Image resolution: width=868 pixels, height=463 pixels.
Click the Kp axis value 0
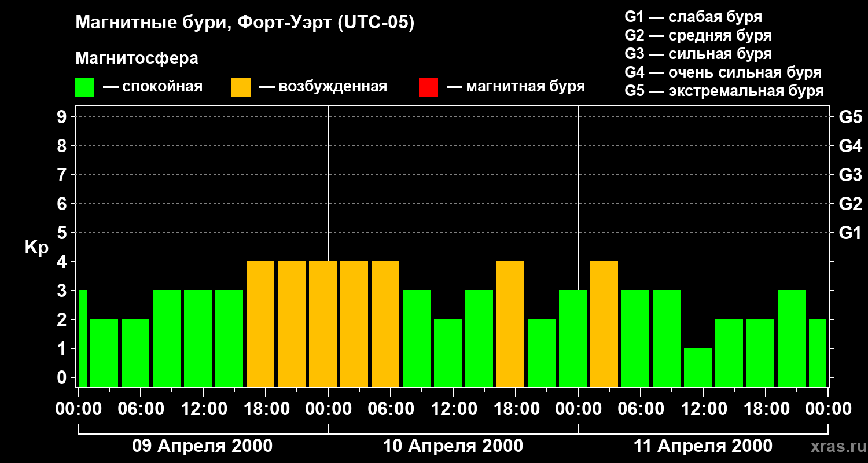(x=63, y=377)
